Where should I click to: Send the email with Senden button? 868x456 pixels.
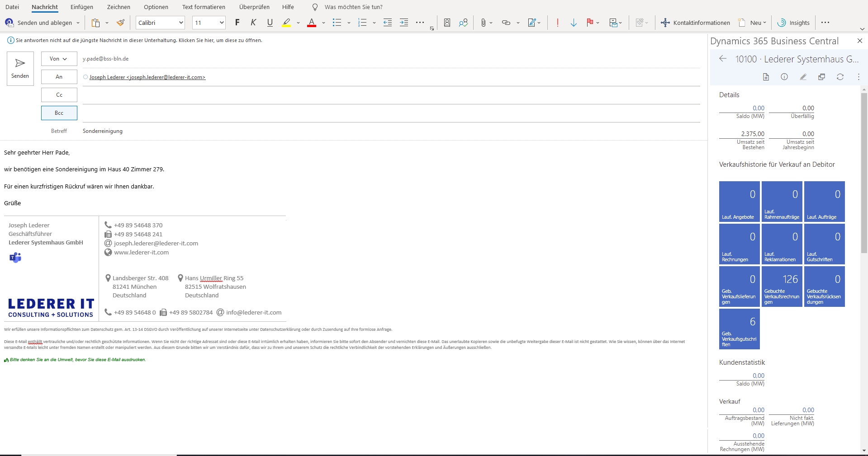20,69
